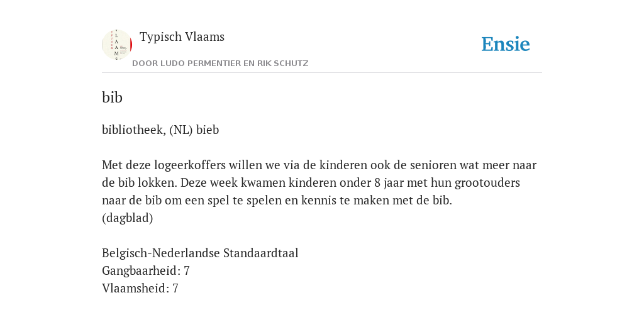The width and height of the screenshot is (644, 322).
Task: Click the Belgisch-Nederlandse Standaardtaal label
Action: pyautogui.click(x=200, y=253)
